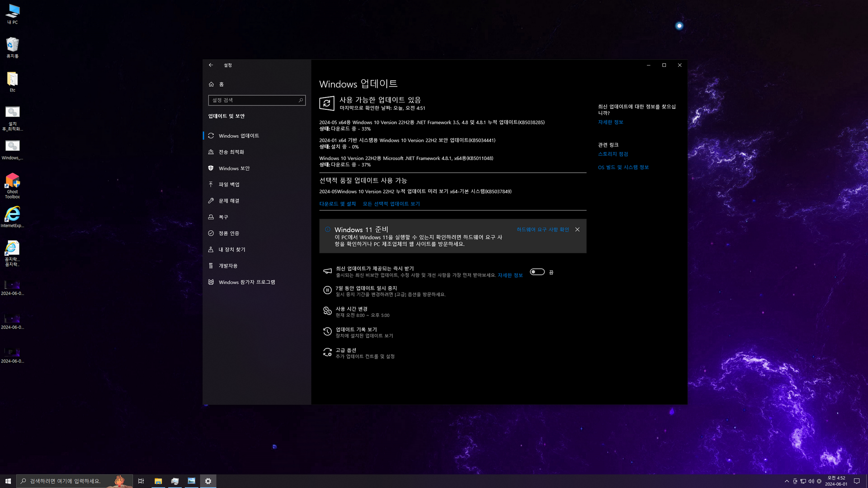Click view all optional updates link
Viewport: 868px width, 488px height.
click(x=391, y=204)
